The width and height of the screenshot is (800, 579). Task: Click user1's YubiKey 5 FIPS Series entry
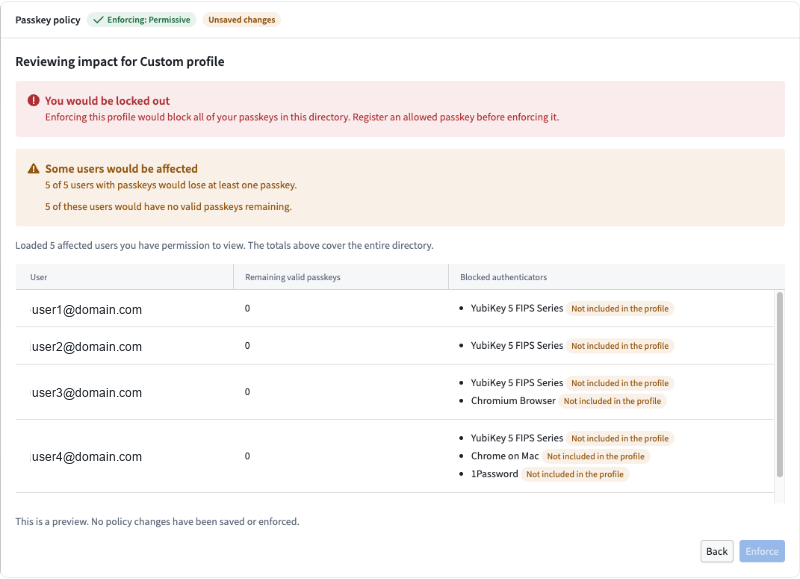click(x=517, y=309)
